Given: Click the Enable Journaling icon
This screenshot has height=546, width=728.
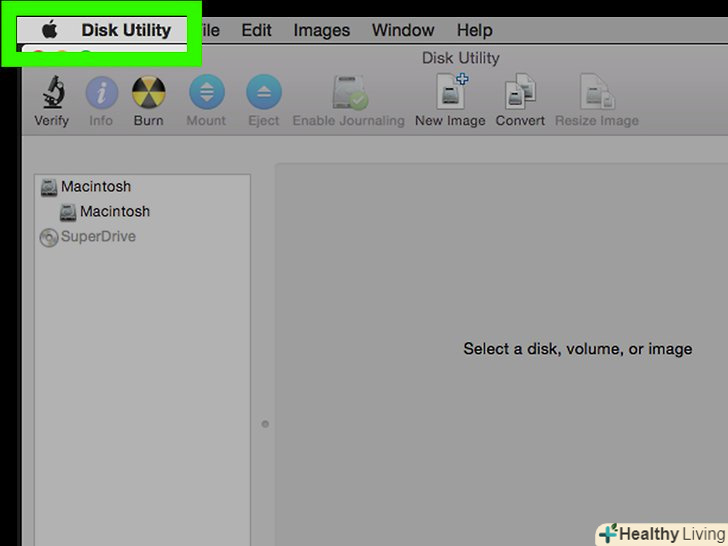Looking at the screenshot, I should click(x=350, y=92).
